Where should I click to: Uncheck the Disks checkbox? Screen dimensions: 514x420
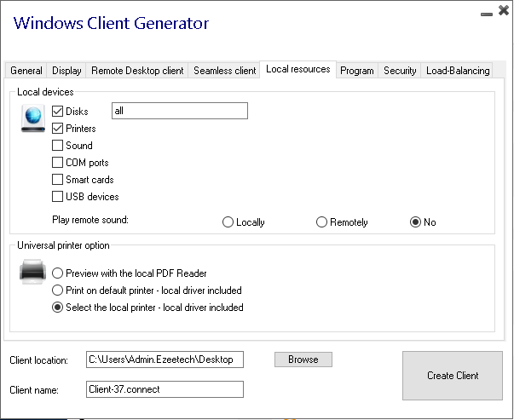click(x=58, y=112)
